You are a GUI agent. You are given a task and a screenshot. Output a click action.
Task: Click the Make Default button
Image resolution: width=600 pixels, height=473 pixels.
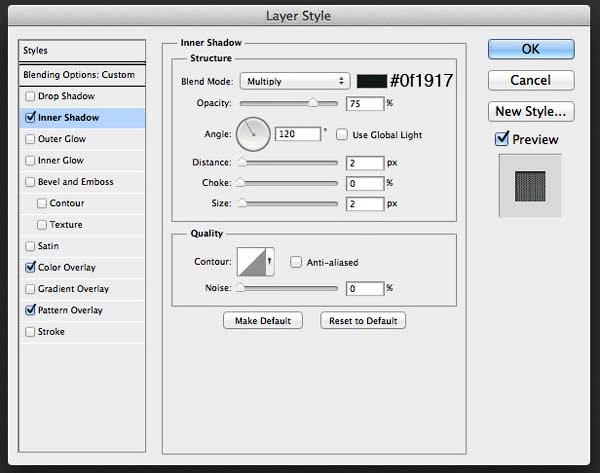[x=263, y=321]
